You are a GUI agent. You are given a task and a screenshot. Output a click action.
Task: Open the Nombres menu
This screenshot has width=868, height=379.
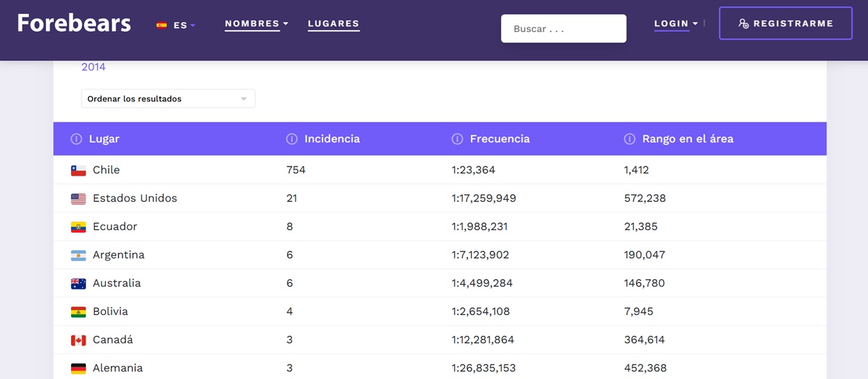point(256,24)
